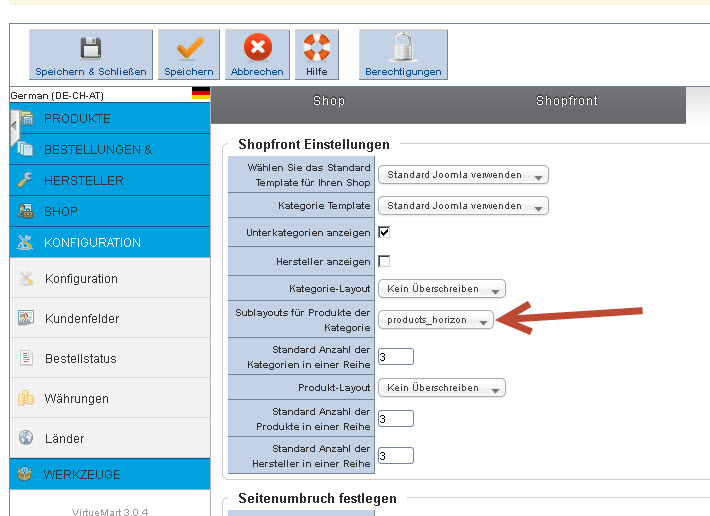Expand the products_horizon sublayout dropdown
Image resolution: width=710 pixels, height=516 pixels.
point(435,321)
